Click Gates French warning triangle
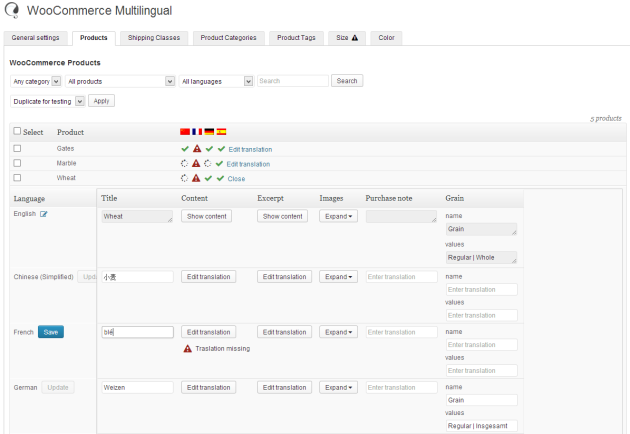 197,149
